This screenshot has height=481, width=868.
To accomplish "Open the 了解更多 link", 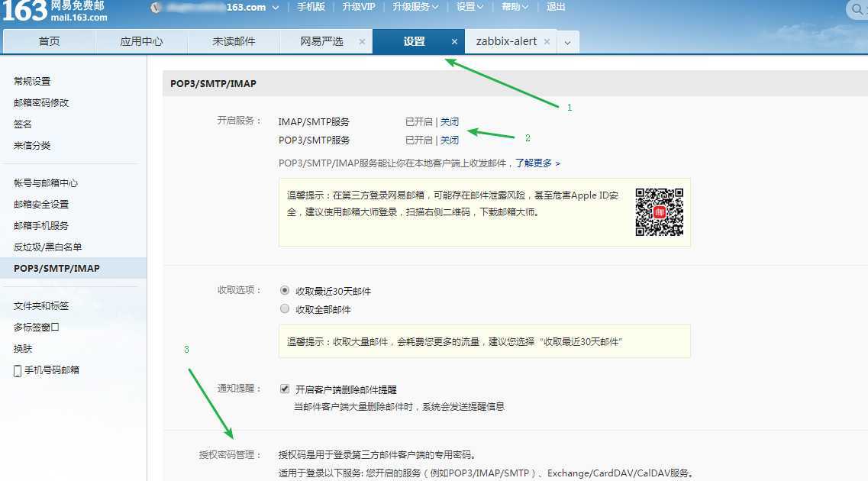I will coord(537,163).
